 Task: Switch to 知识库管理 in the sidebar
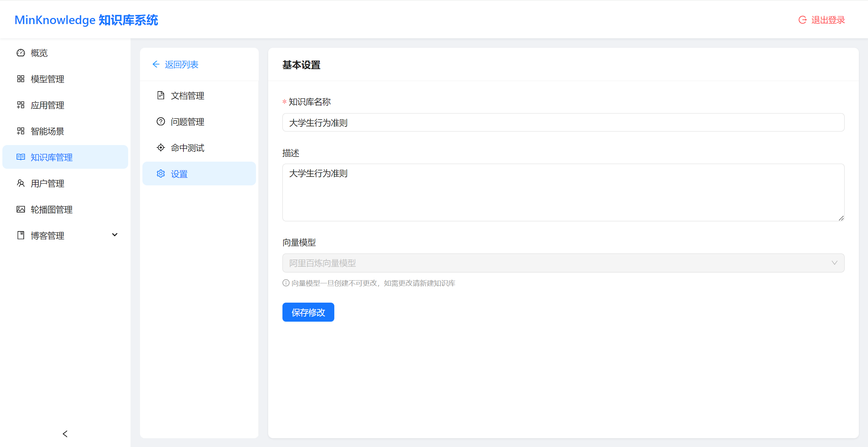[52, 157]
